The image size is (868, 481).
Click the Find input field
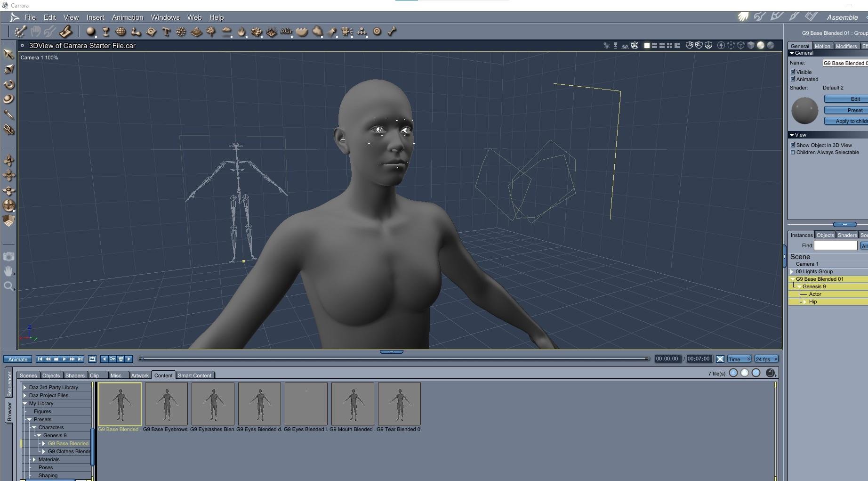click(836, 245)
